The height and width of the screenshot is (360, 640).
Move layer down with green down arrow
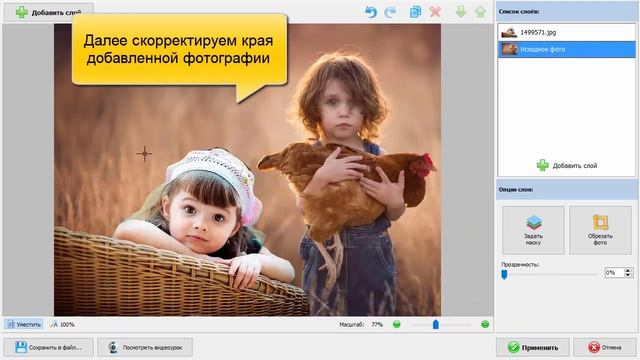tap(461, 12)
